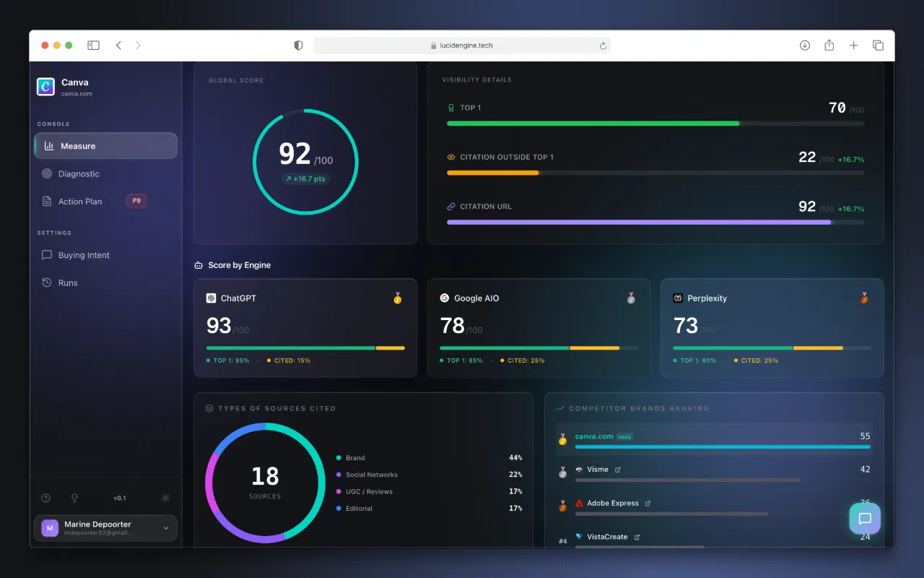This screenshot has height=578, width=924.
Task: Toggle the light/dark theme sun icon
Action: (165, 498)
